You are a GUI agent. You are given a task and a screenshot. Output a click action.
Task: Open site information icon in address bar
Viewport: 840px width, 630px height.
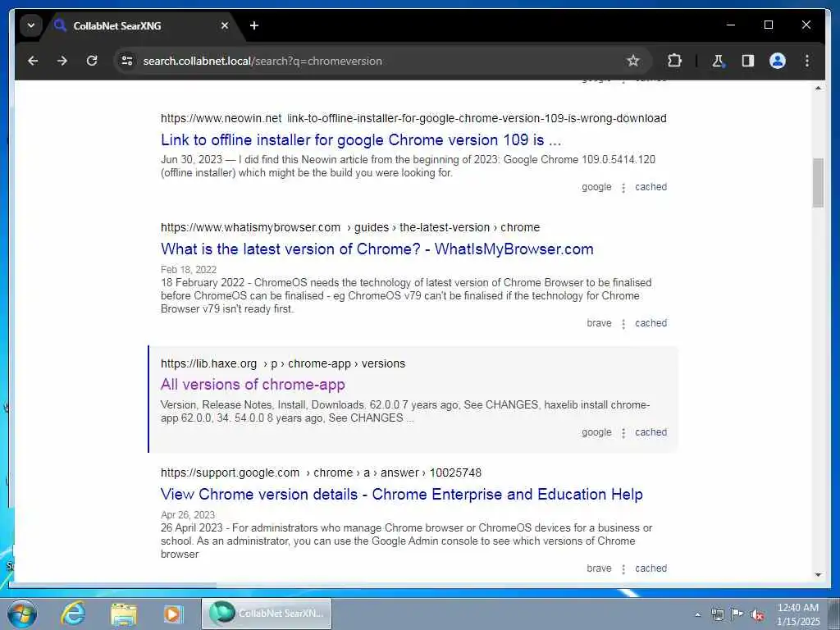coord(127,61)
